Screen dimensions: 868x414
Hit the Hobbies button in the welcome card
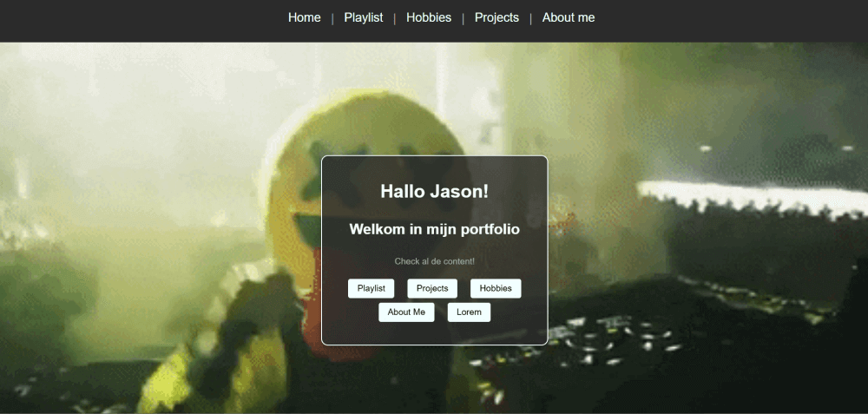[x=496, y=288]
